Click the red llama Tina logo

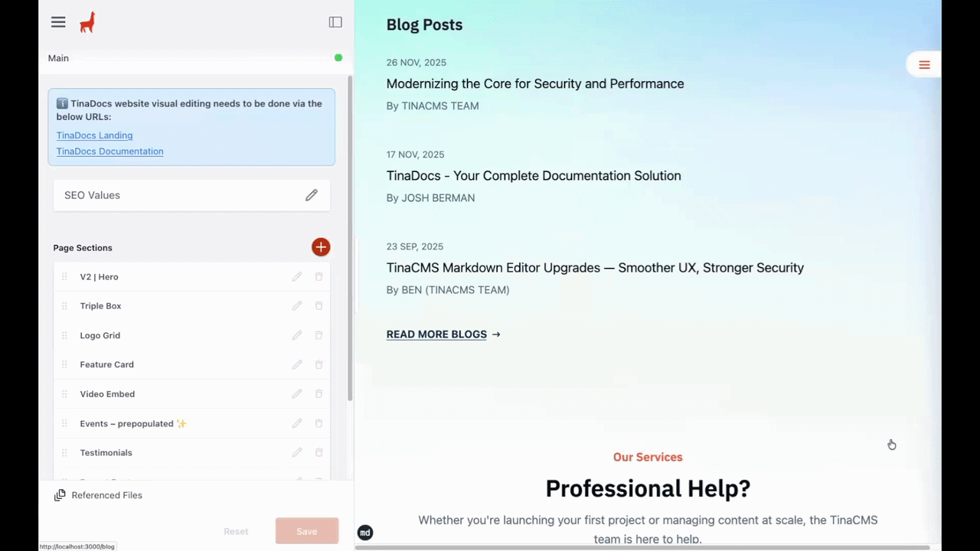point(87,22)
